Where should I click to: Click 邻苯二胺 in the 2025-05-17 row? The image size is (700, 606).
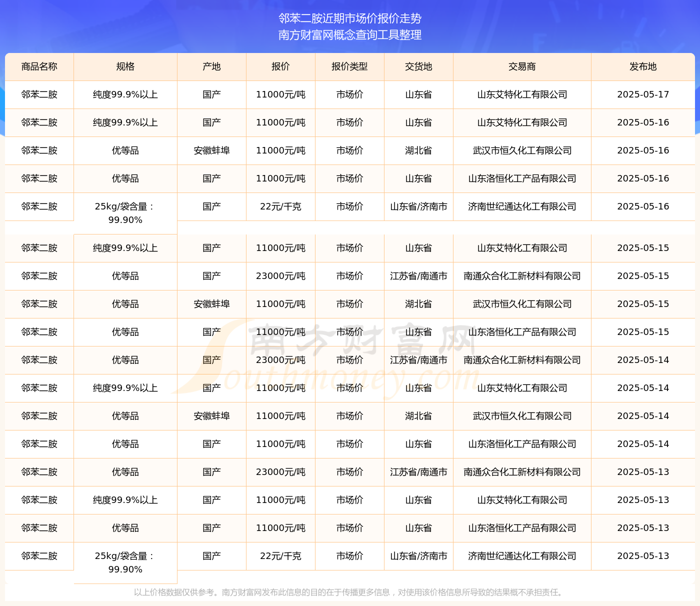(x=39, y=94)
